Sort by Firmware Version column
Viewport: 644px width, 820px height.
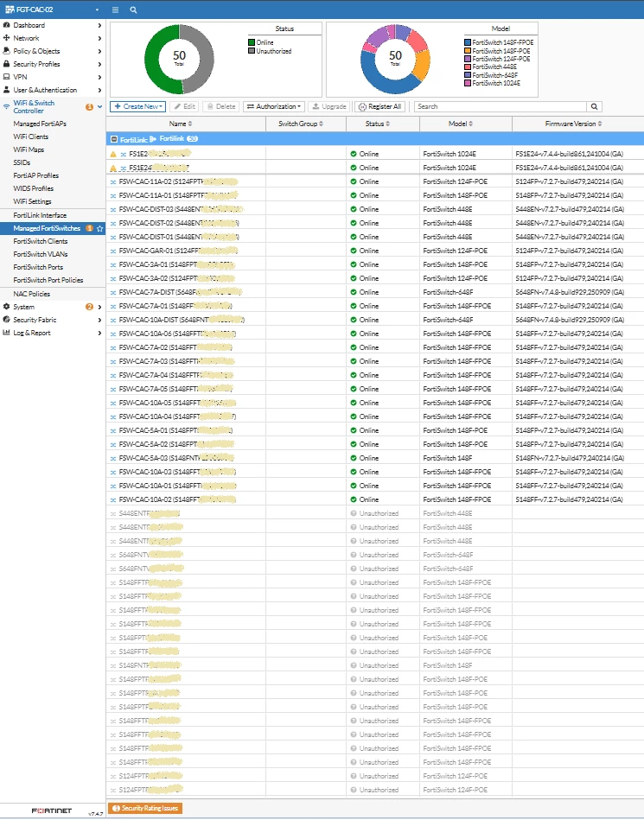[x=573, y=124]
